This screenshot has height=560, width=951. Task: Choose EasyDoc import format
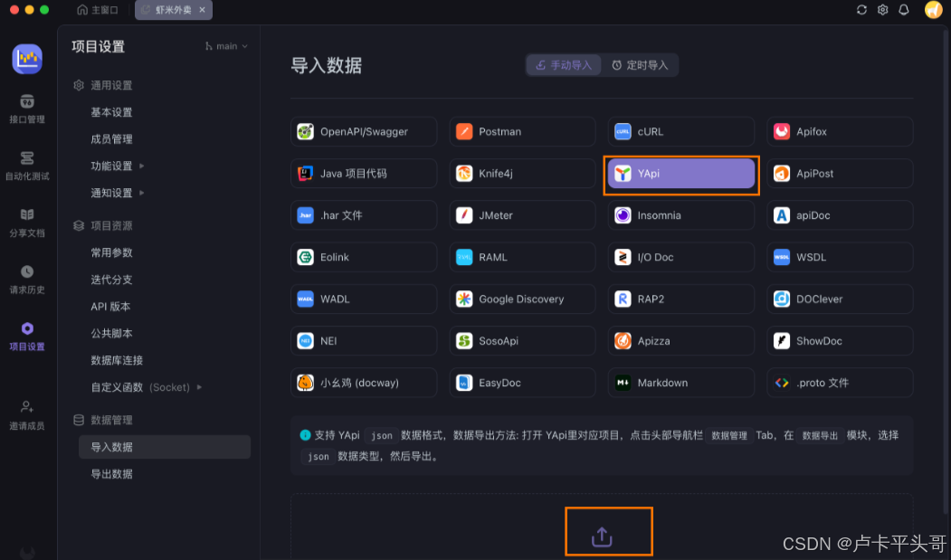522,383
